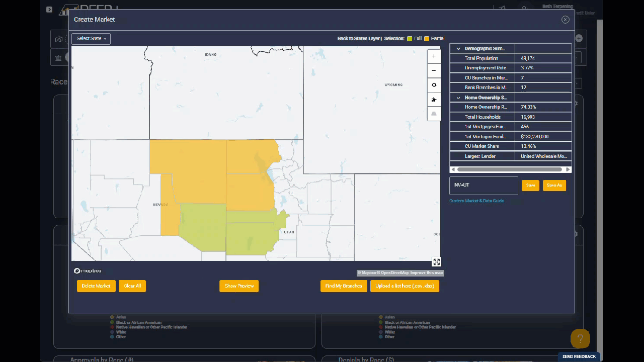This screenshot has width=644, height=362.
Task: Open Custom Market & Data Guide link
Action: click(x=476, y=201)
